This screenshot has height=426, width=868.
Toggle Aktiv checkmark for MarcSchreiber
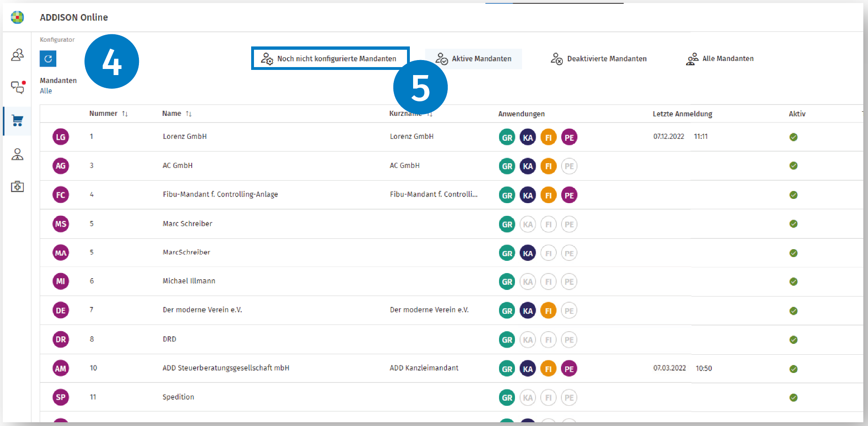click(x=793, y=253)
